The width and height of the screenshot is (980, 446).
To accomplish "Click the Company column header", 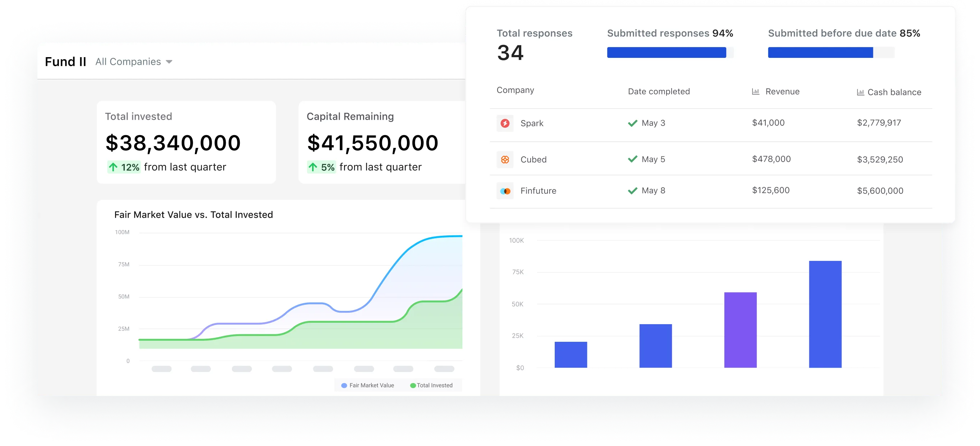I will coord(515,90).
